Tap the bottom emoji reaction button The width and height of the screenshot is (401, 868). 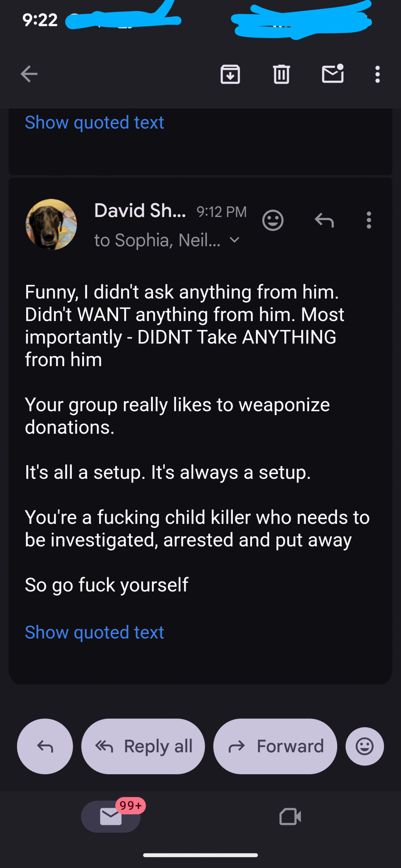[x=365, y=746]
